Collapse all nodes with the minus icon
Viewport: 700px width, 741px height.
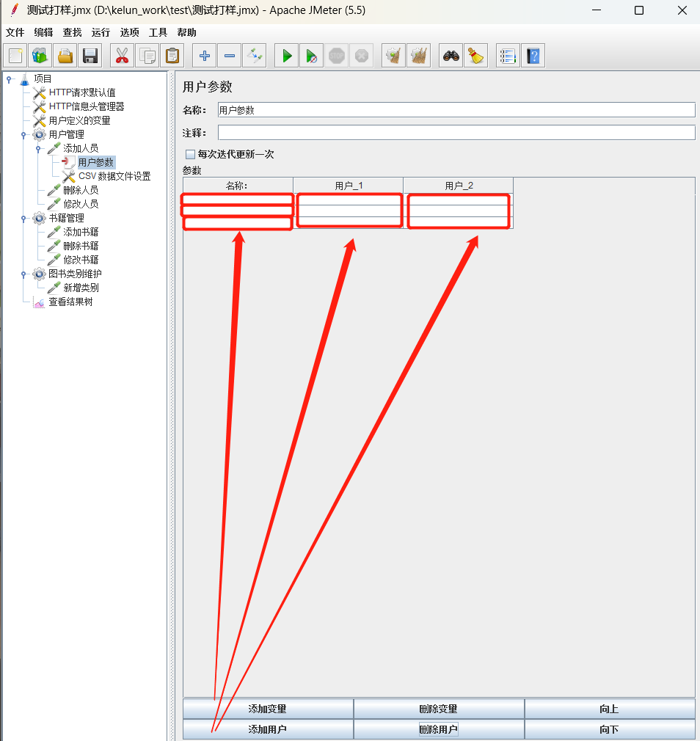230,56
